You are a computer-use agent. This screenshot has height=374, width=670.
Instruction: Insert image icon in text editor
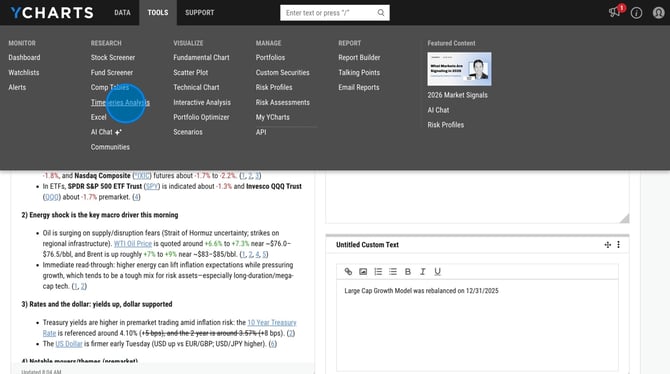click(363, 271)
